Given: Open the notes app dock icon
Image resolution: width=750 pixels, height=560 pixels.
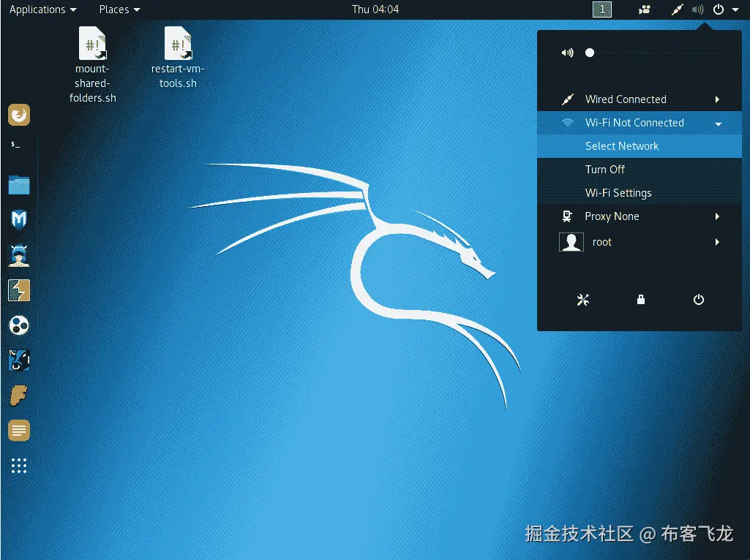Looking at the screenshot, I should click(19, 431).
